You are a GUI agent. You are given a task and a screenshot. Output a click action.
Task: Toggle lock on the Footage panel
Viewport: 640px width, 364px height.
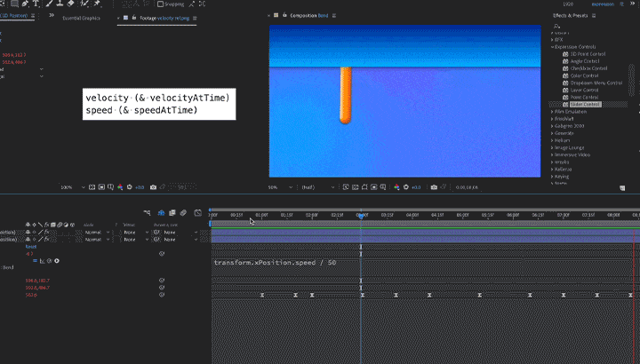[134, 18]
